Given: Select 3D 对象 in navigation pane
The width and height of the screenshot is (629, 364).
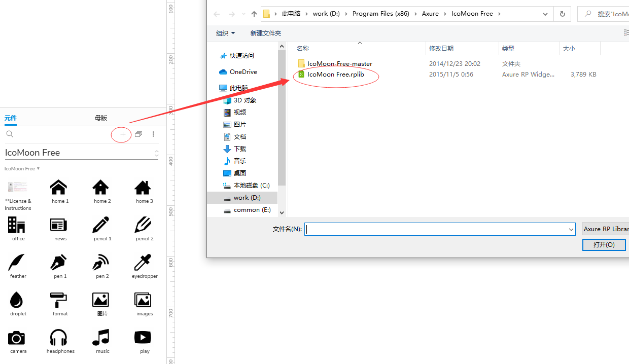Looking at the screenshot, I should tap(245, 100).
